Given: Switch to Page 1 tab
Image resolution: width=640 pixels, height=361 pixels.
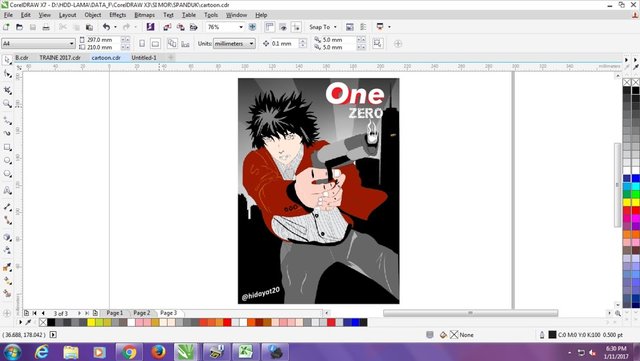Looking at the screenshot, I should 115,313.
